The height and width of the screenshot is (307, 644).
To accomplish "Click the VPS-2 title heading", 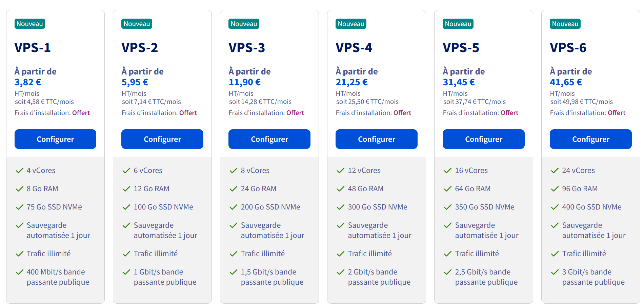I will (140, 48).
